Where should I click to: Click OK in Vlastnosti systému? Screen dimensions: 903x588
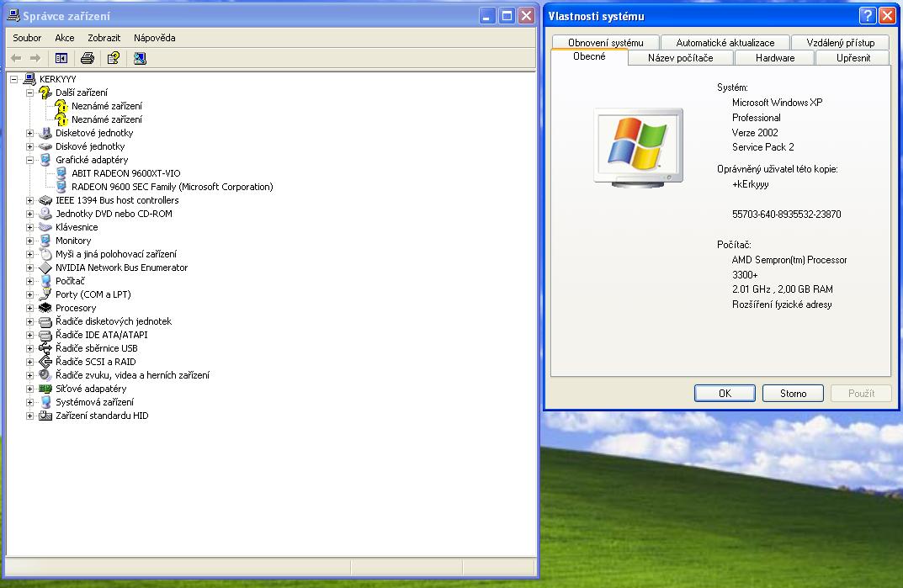[x=725, y=394]
